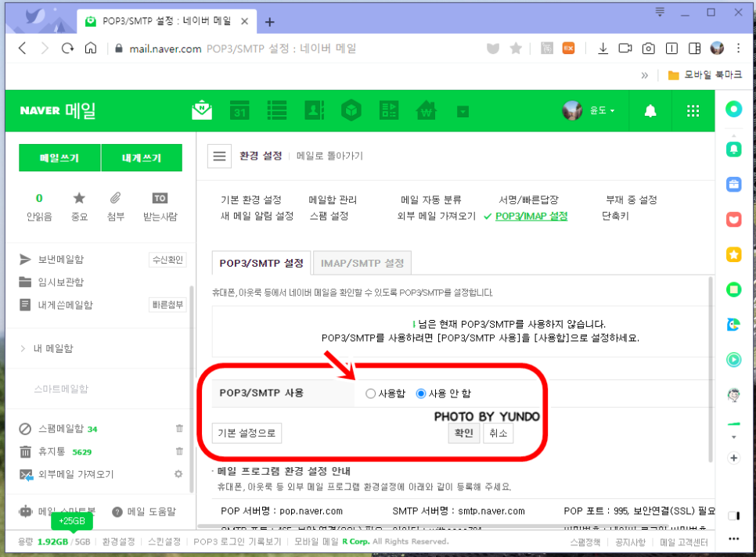The height and width of the screenshot is (557, 756).
Task: Filter by attachment clip (첨부)
Action: [115, 207]
